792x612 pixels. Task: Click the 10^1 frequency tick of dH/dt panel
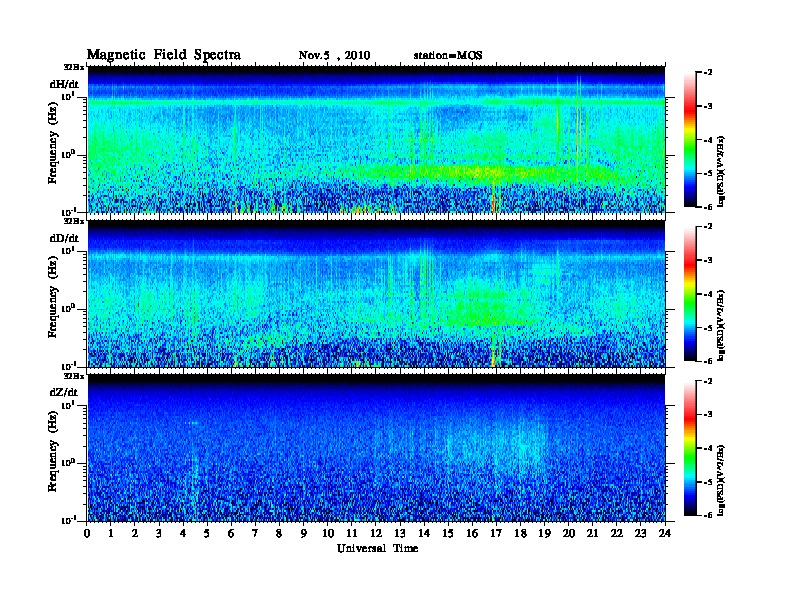68,96
